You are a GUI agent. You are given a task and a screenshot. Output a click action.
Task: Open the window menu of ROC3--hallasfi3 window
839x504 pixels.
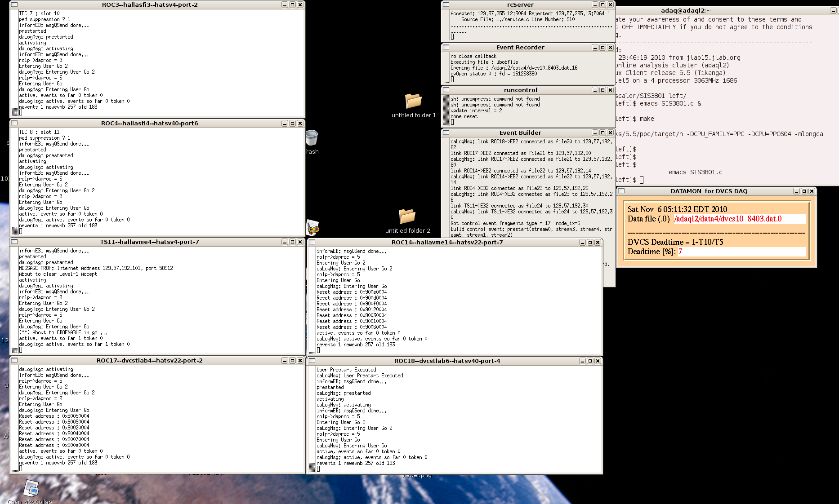(14, 4)
